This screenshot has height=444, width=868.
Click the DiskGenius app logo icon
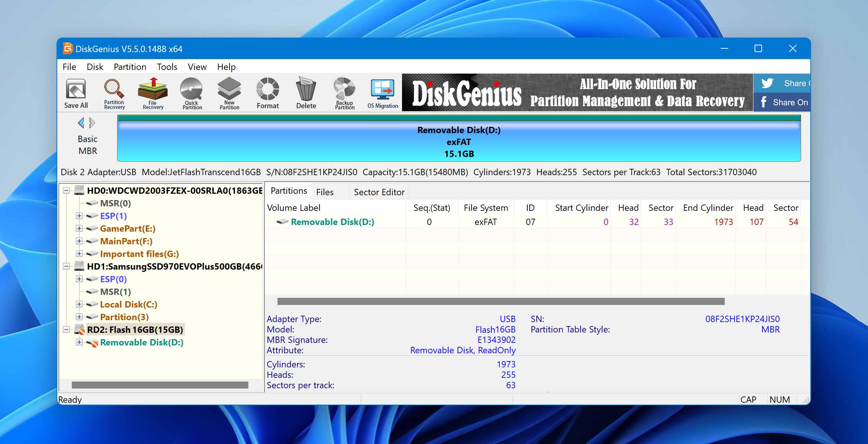(68, 48)
